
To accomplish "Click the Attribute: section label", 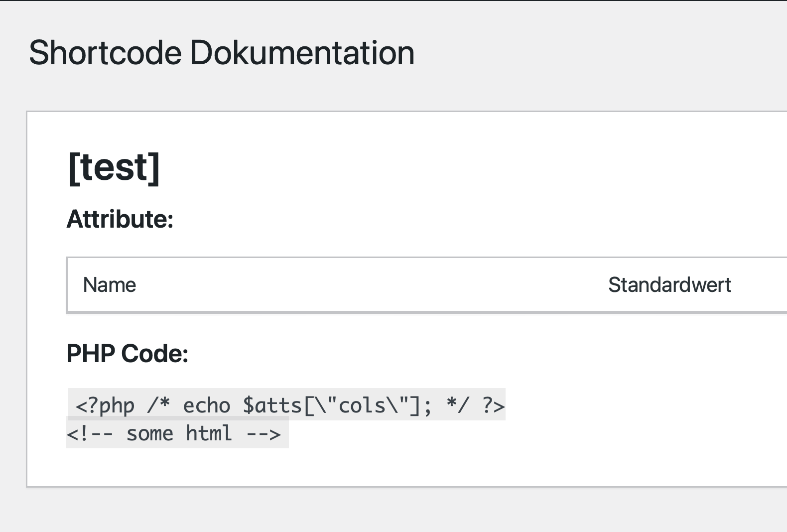I will (x=120, y=219).
